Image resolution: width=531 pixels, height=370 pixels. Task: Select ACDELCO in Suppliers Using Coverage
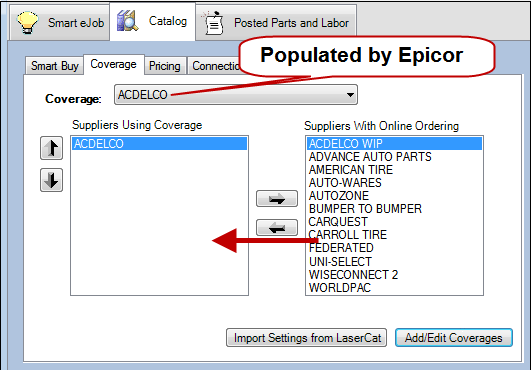click(160, 144)
